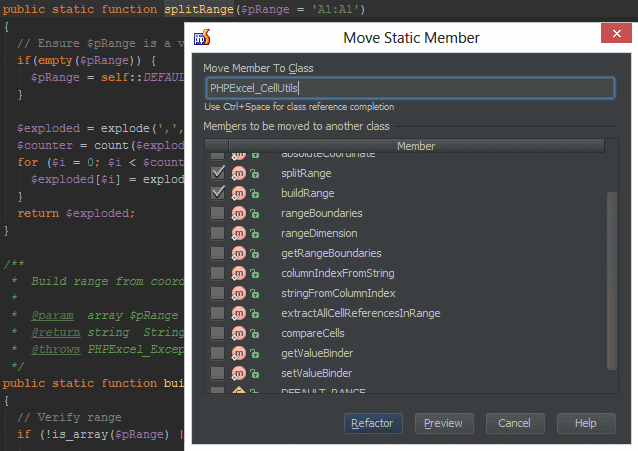This screenshot has height=451, width=638.
Task: Select the rangeBoundaries row name
Action: (x=321, y=213)
